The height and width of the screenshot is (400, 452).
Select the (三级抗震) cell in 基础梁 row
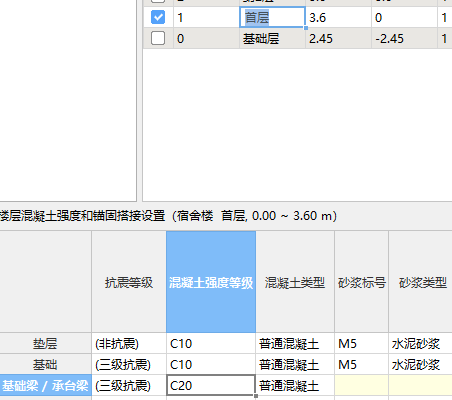click(129, 385)
